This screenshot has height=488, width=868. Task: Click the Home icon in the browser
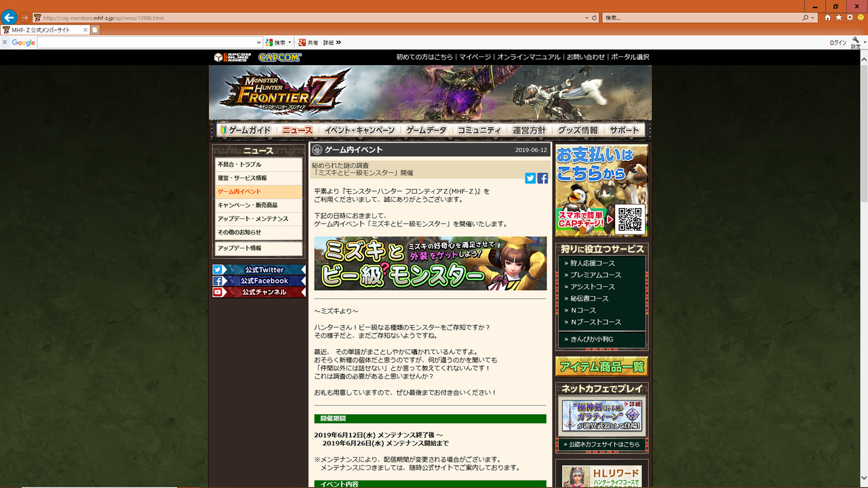[828, 18]
